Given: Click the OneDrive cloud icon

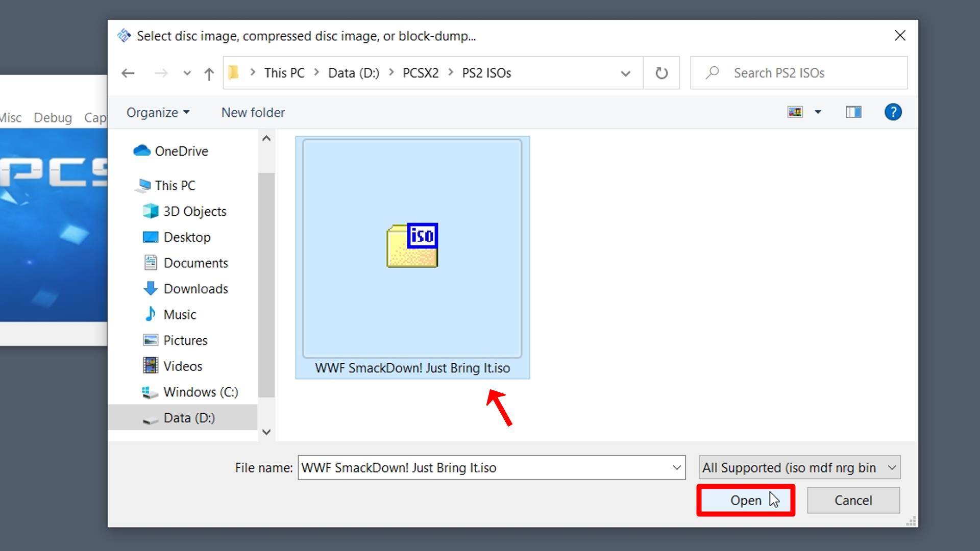Looking at the screenshot, I should coord(141,151).
